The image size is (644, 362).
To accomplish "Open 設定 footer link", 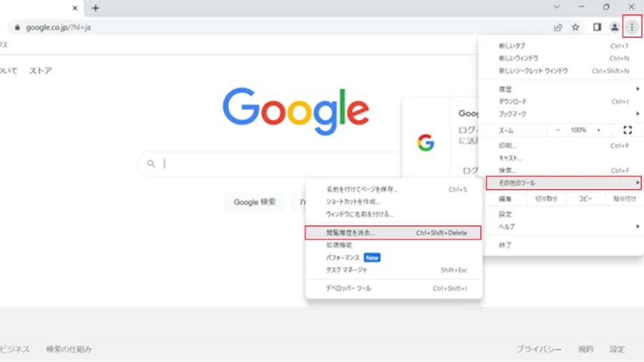I will (617, 349).
